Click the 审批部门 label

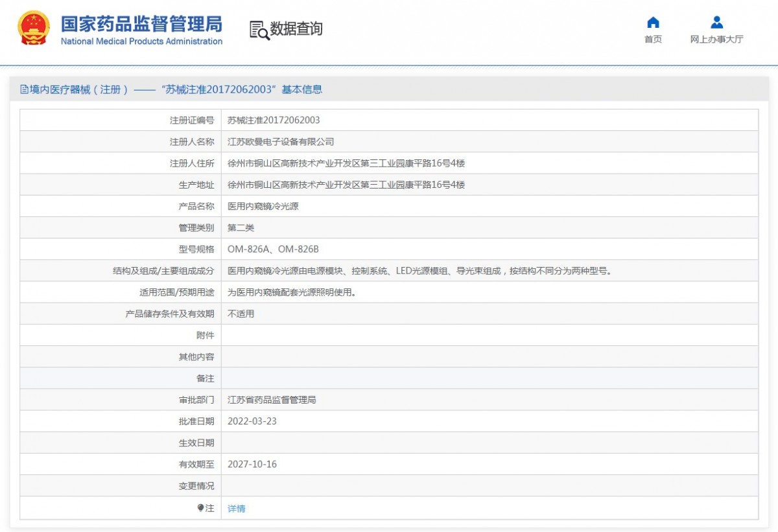pos(196,400)
